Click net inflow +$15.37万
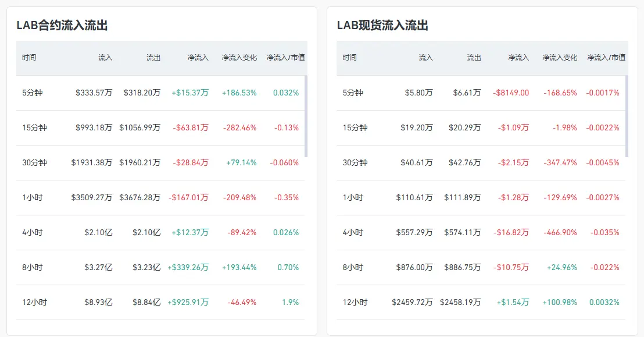644x337 pixels. (190, 93)
